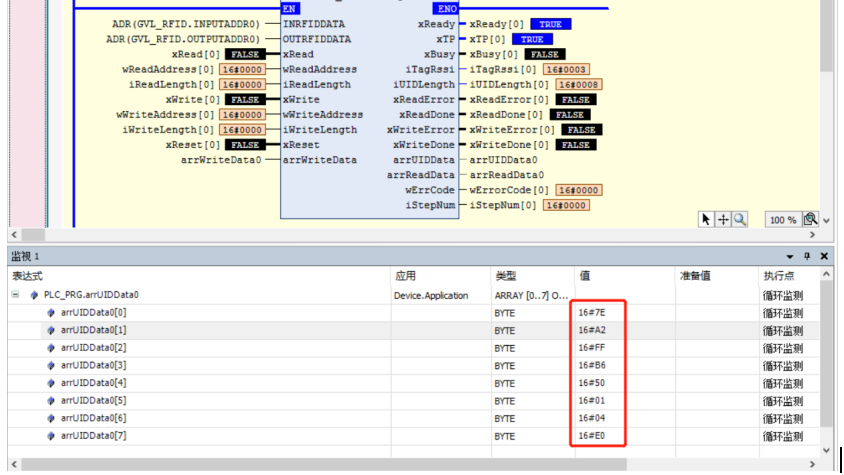The height and width of the screenshot is (475, 844).
Task: Select the arrUIDData0[7] value cell 16#E0
Action: (593, 437)
